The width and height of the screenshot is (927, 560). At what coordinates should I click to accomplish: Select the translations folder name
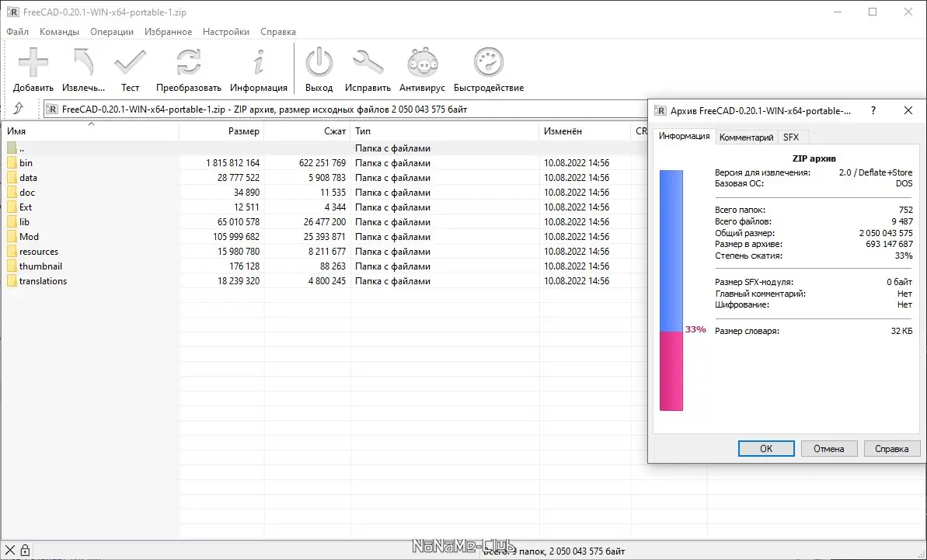coord(44,281)
